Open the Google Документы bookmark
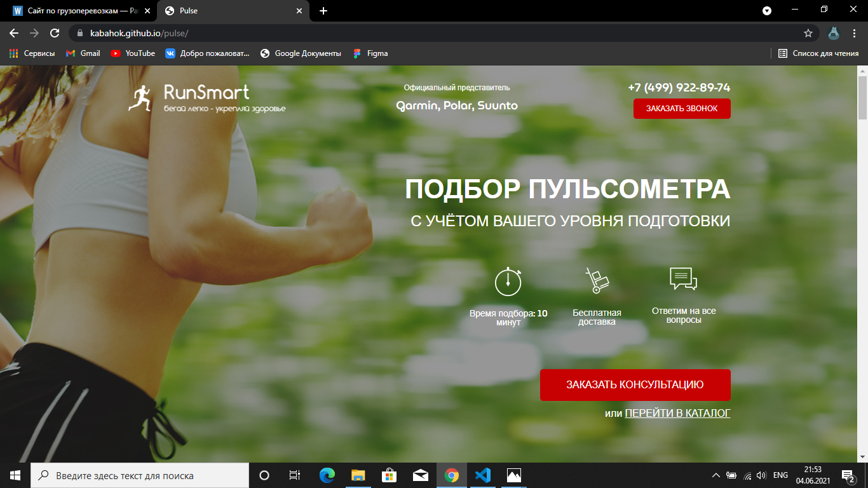Image resolution: width=868 pixels, height=488 pixels. tap(301, 53)
